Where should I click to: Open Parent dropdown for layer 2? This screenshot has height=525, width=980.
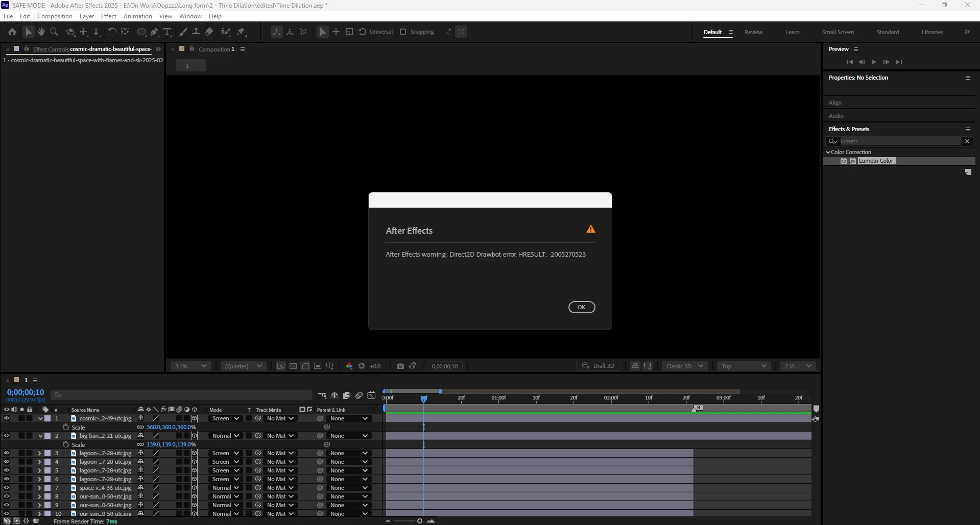(349, 436)
